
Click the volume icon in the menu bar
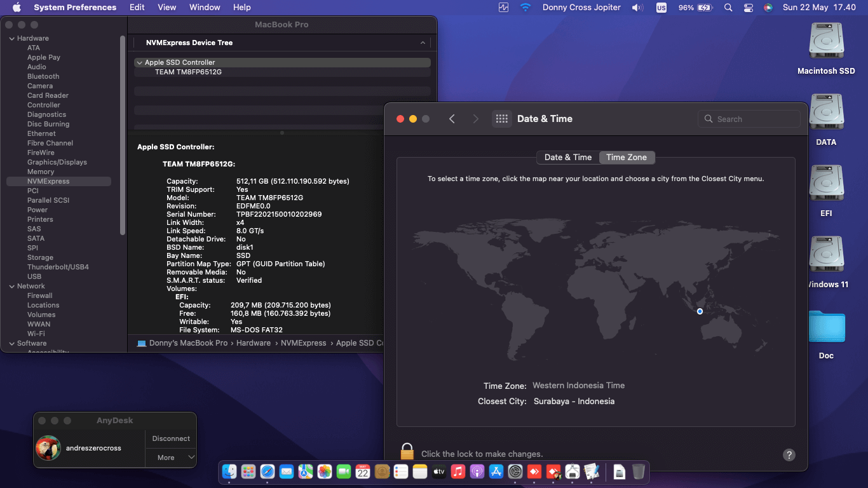tap(637, 8)
